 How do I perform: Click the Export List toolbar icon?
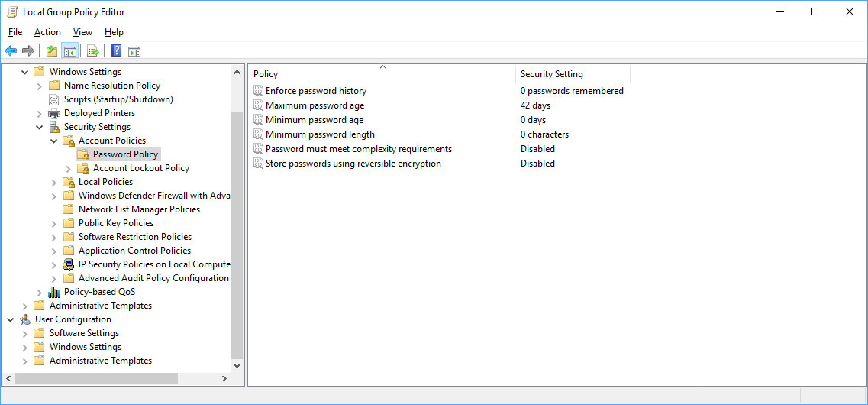93,51
